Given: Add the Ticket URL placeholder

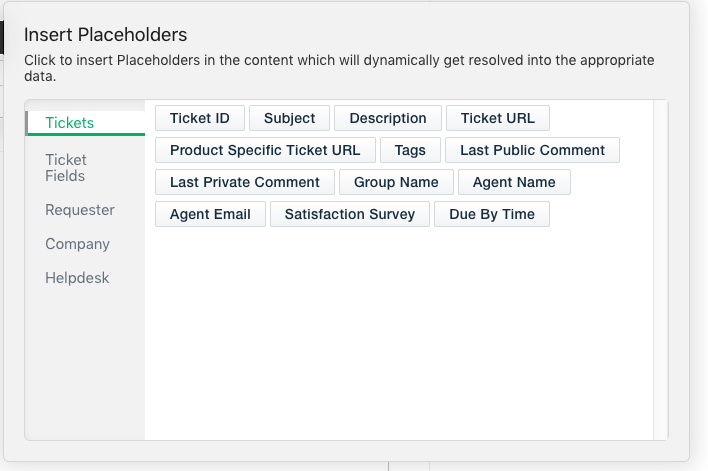Looking at the screenshot, I should click(497, 118).
